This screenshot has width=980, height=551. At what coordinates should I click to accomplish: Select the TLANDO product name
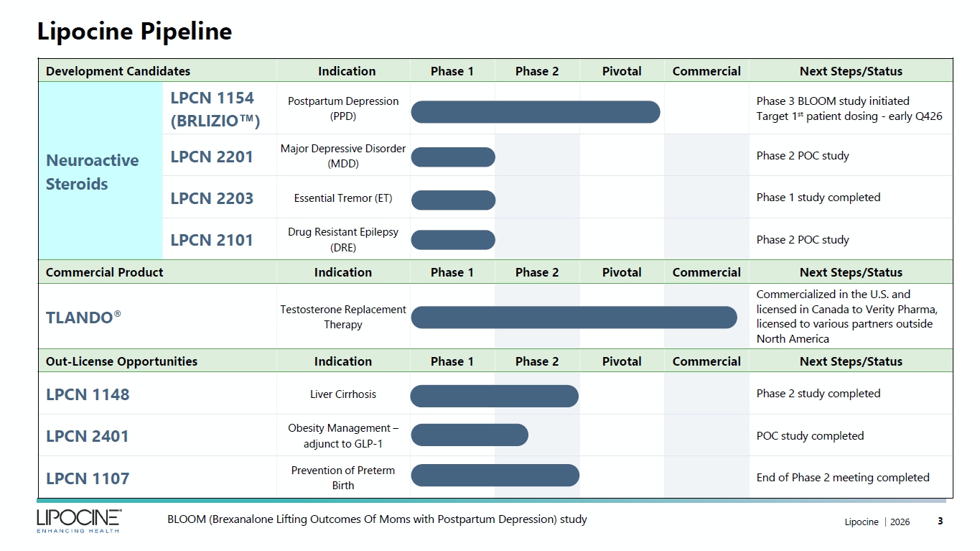[83, 317]
